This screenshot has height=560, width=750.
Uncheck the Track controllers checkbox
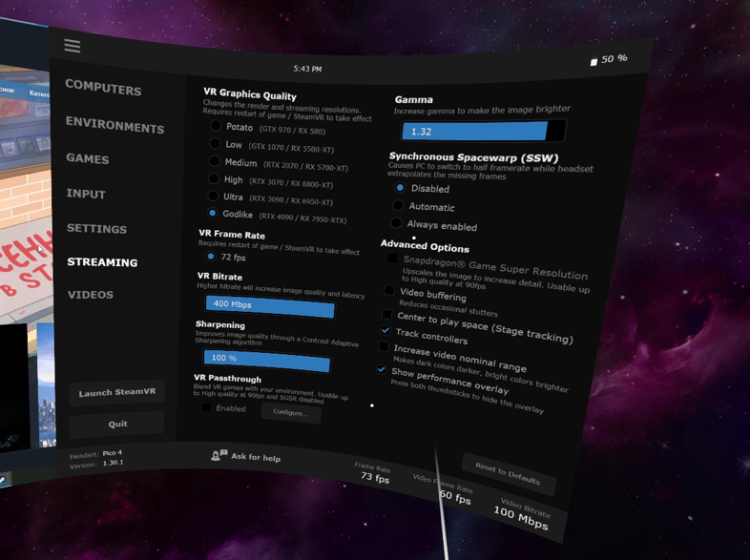click(x=385, y=330)
